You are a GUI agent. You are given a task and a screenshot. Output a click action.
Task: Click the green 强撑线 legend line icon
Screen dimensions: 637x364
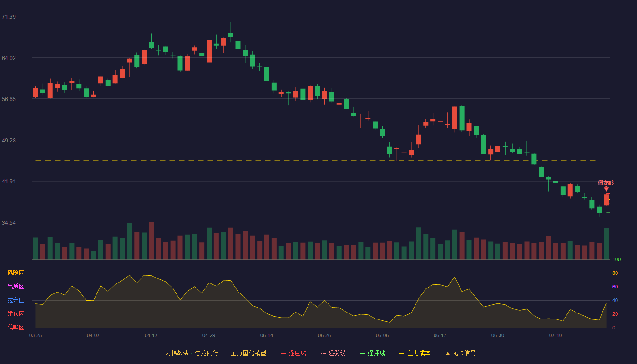tap(363, 353)
